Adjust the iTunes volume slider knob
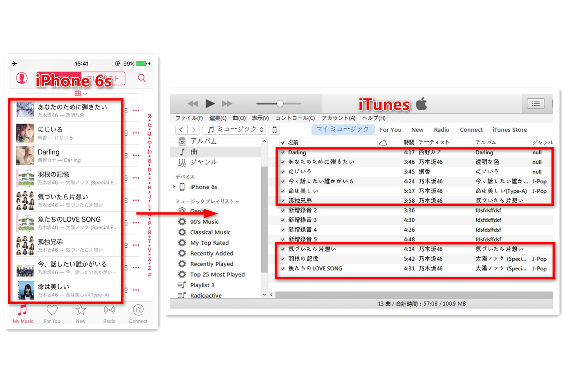Viewport: 565px width, 392px height. point(280,103)
